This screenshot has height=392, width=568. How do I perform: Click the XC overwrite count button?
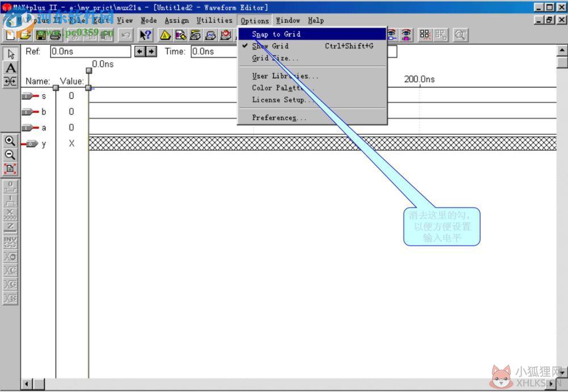tap(10, 271)
